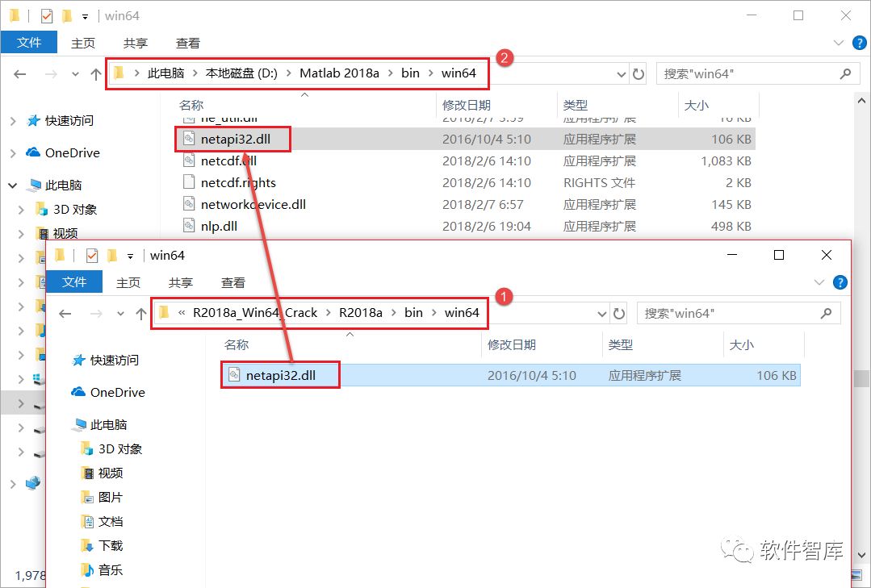
Task: Collapse 此电脑 in back window tree
Action: point(13,185)
